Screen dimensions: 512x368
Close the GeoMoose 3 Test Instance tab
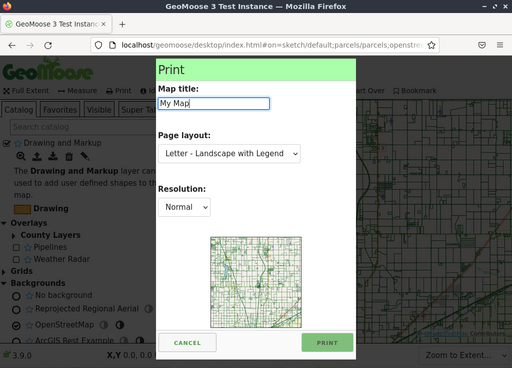point(103,24)
